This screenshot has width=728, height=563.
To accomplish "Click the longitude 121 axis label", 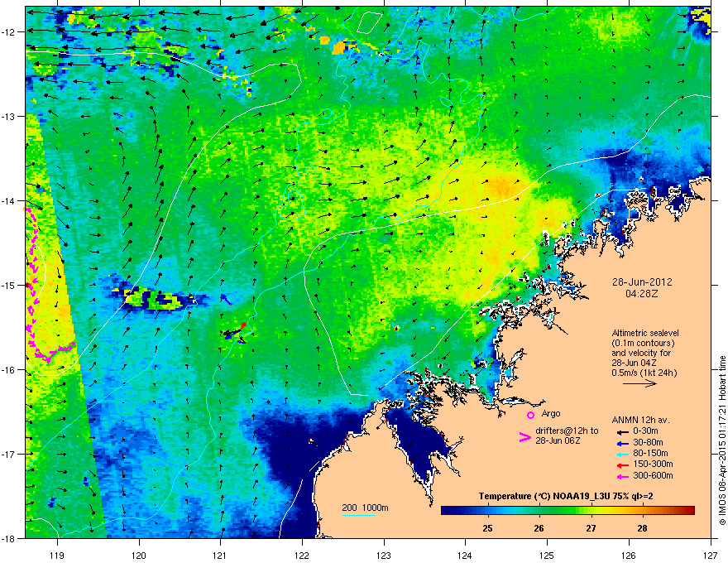I will (x=220, y=555).
